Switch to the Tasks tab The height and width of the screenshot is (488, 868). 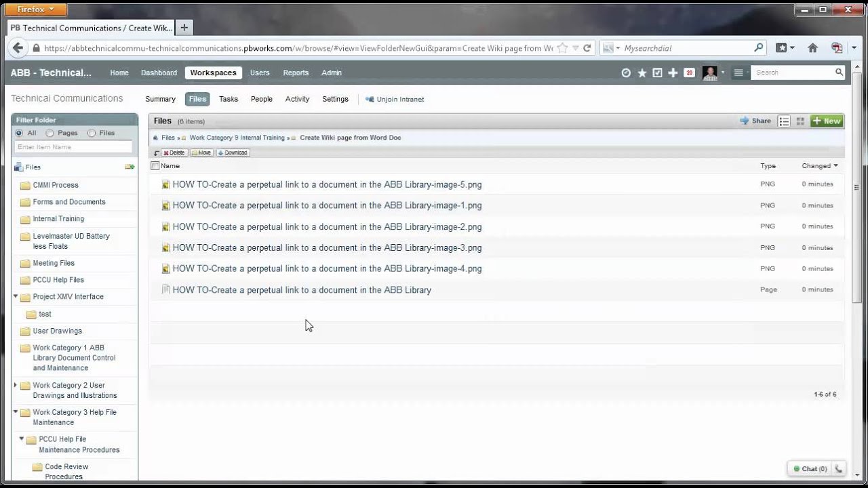click(229, 99)
